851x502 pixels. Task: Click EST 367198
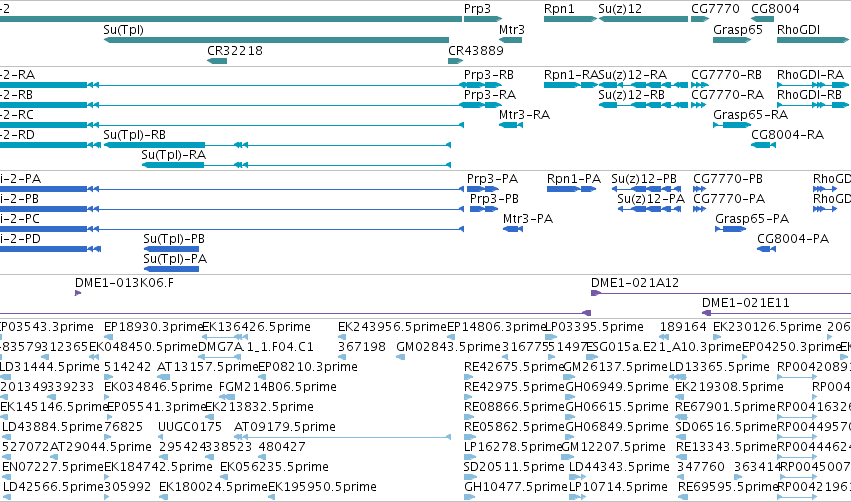362,347
